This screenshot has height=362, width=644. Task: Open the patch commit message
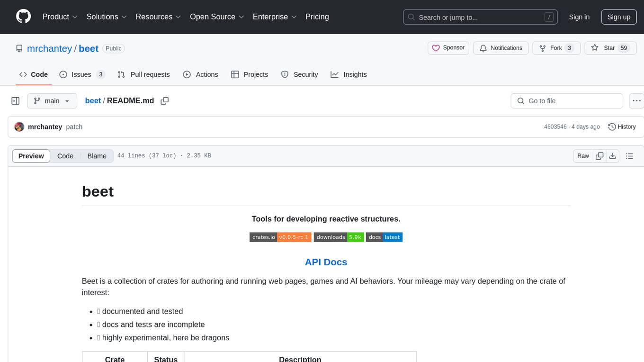(x=74, y=127)
